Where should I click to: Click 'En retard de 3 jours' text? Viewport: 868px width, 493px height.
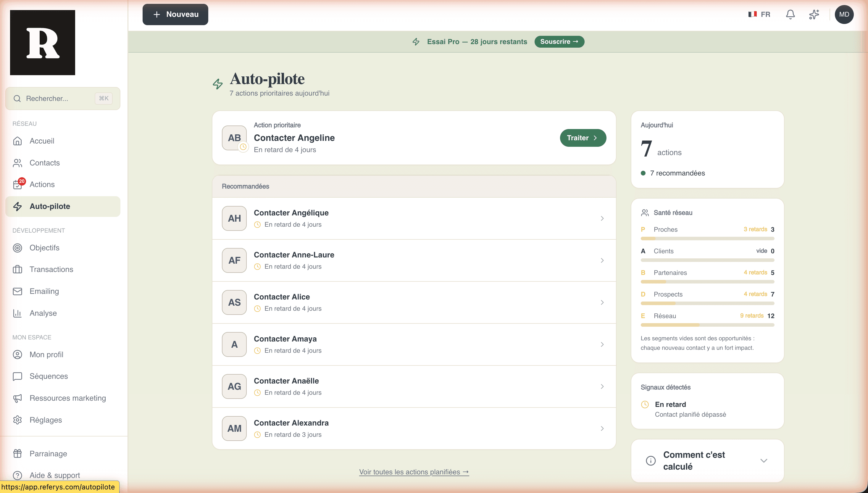(x=293, y=434)
